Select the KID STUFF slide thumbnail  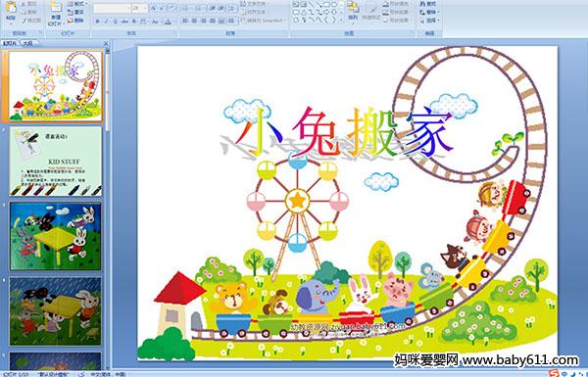[56, 162]
